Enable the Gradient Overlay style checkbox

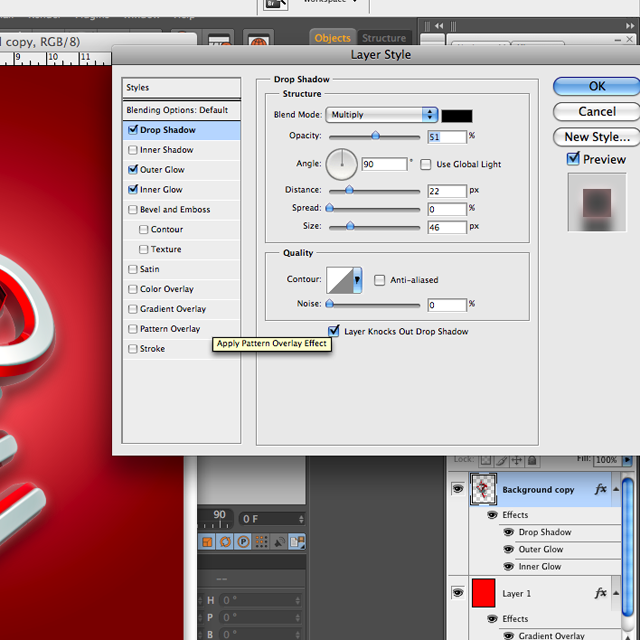133,309
